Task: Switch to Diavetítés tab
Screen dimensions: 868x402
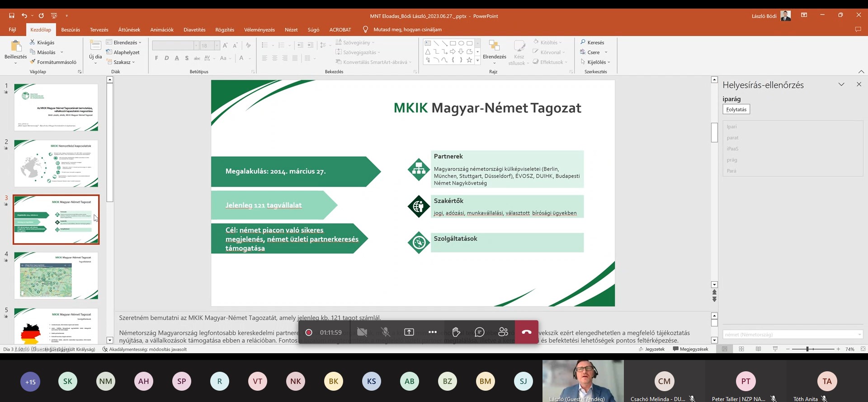Action: [x=194, y=30]
